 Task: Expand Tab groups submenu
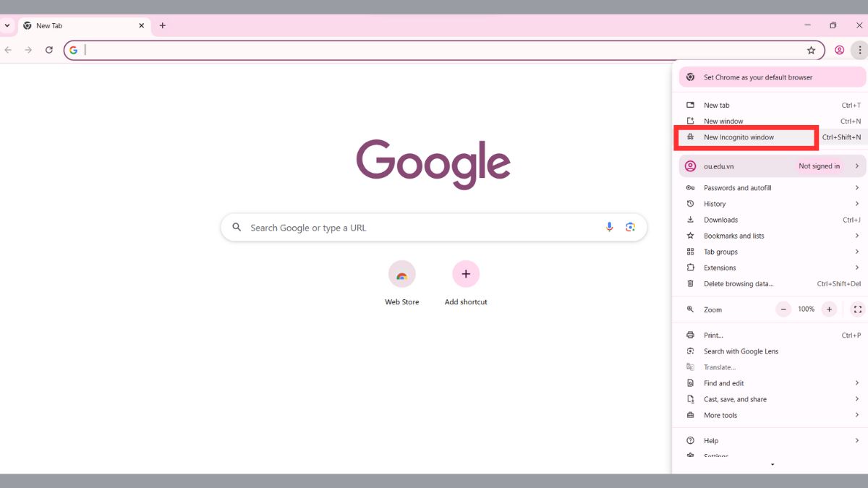(772, 252)
